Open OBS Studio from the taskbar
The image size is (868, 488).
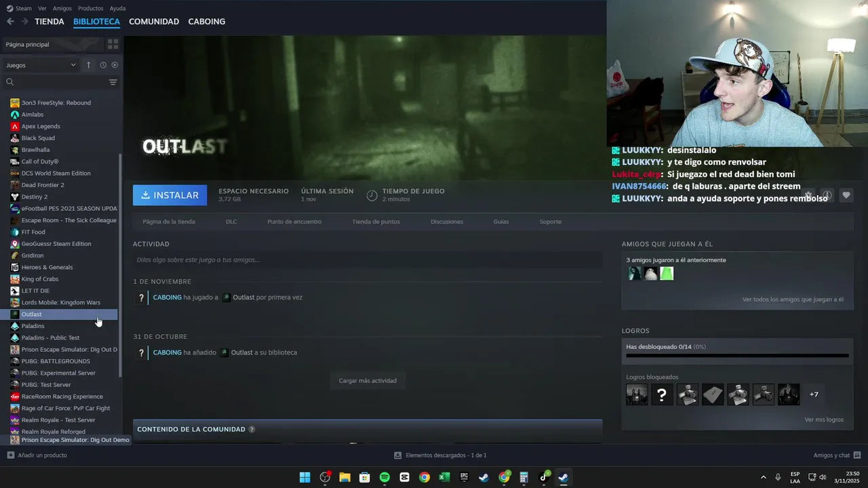coord(325,477)
